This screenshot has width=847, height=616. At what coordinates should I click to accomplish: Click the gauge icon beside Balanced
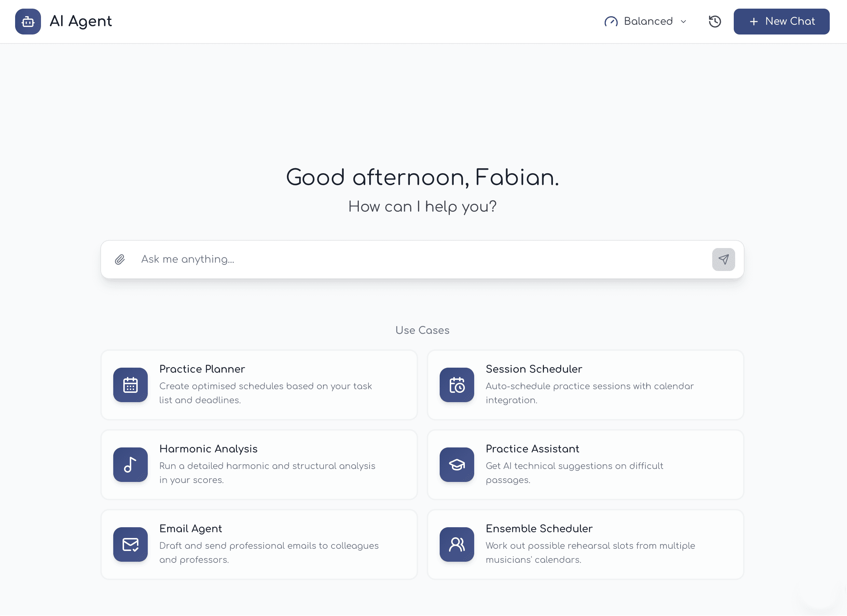611,22
